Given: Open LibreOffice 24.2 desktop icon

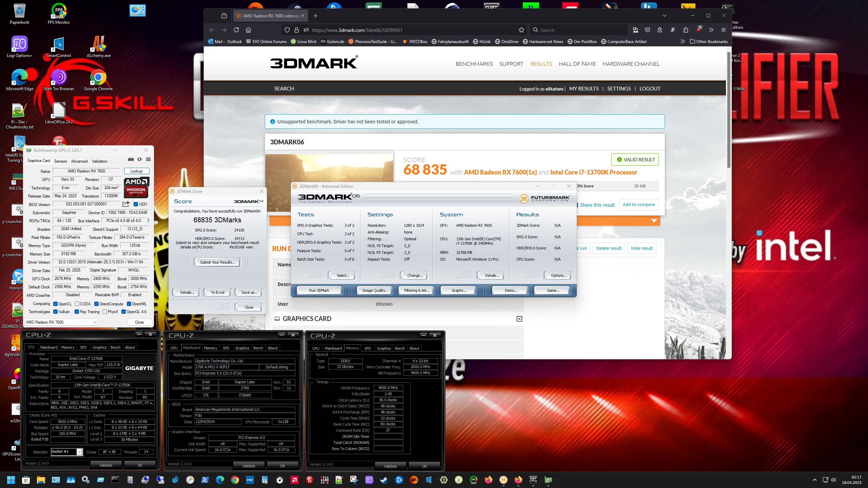Looking at the screenshot, I should click(59, 113).
